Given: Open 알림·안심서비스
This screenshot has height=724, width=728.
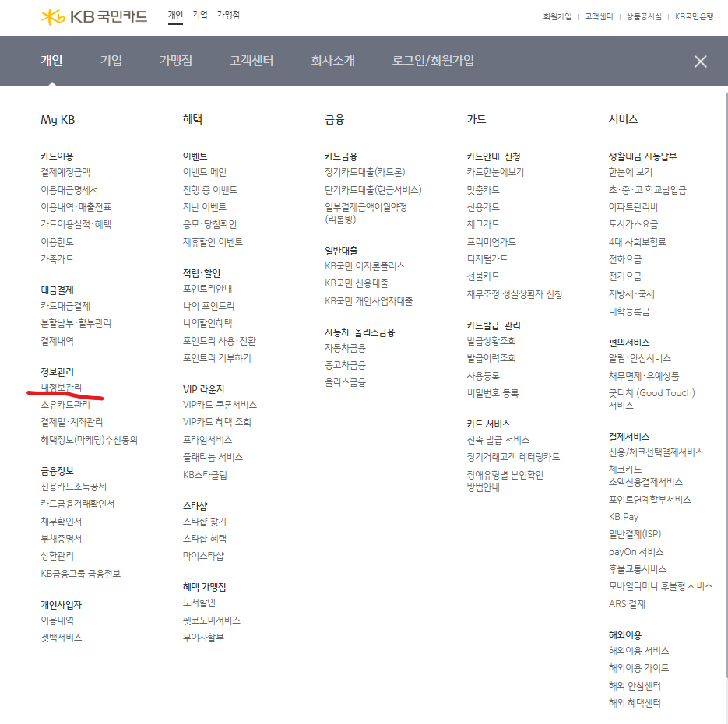Looking at the screenshot, I should point(639,358).
